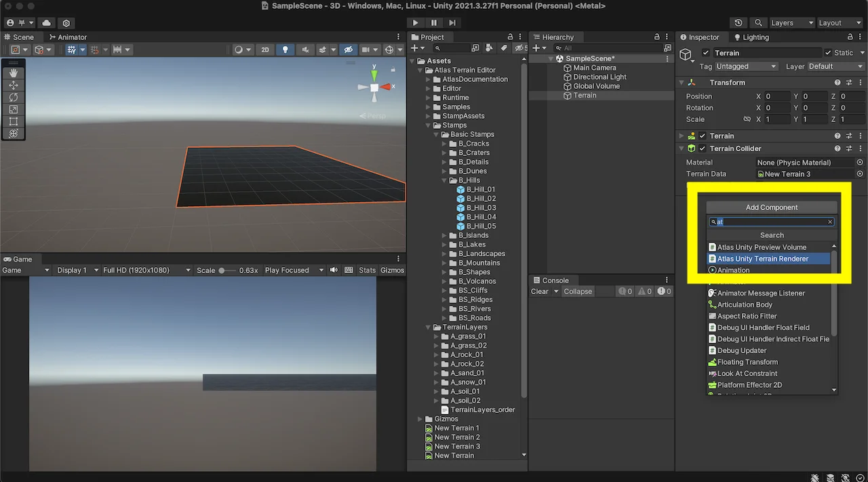Viewport: 868px width, 482px height.
Task: Switch to the Animator tab
Action: [68, 37]
